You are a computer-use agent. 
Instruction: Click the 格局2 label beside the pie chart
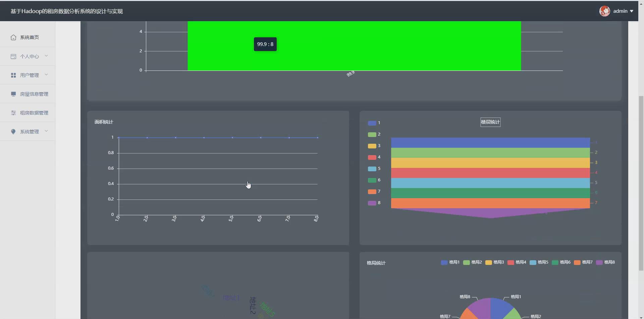point(536,317)
